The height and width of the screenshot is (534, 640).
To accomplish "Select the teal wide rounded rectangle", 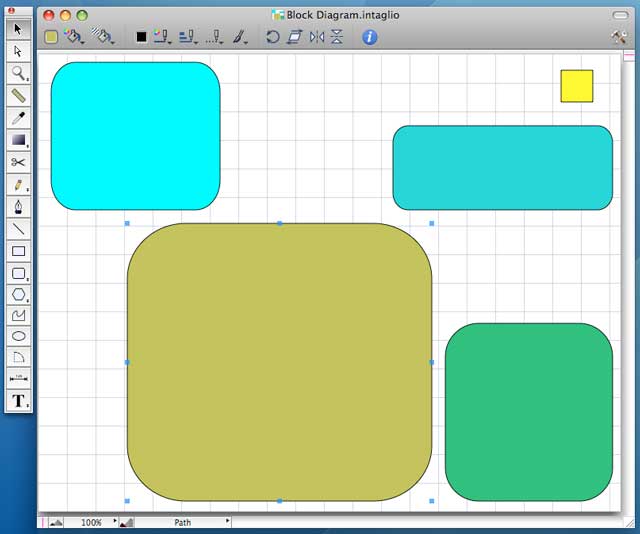I will click(x=502, y=168).
